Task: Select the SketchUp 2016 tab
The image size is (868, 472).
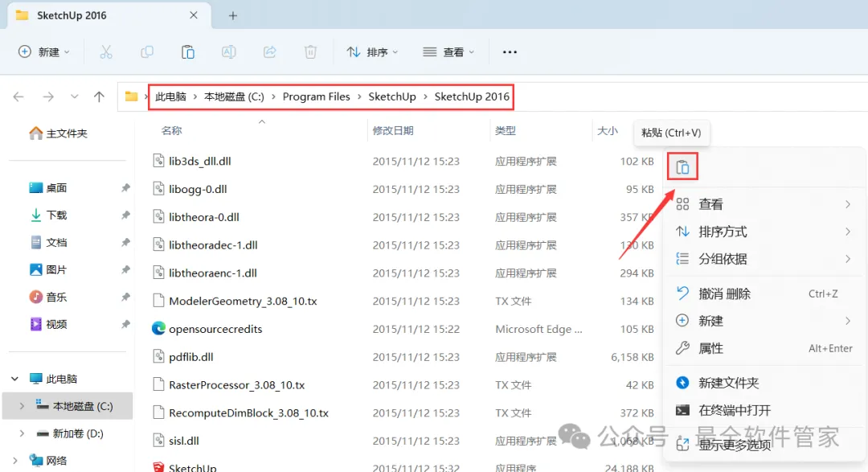Action: click(x=108, y=15)
